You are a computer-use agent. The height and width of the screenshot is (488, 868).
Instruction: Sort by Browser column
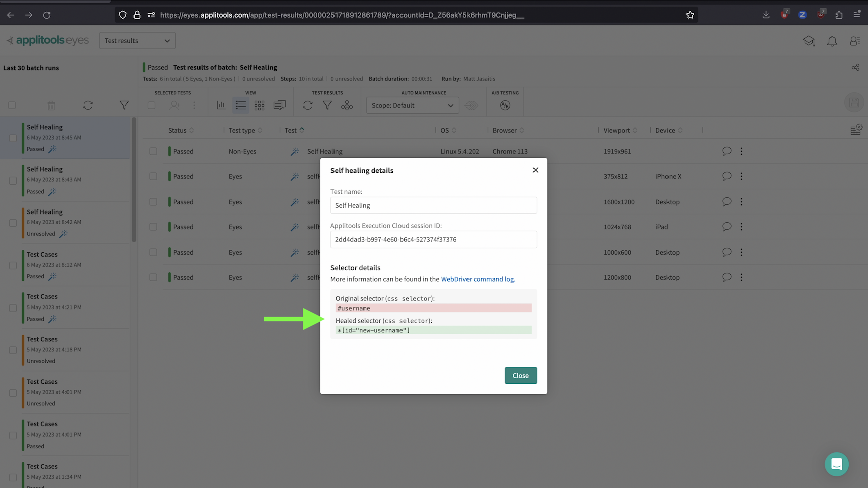tap(508, 130)
